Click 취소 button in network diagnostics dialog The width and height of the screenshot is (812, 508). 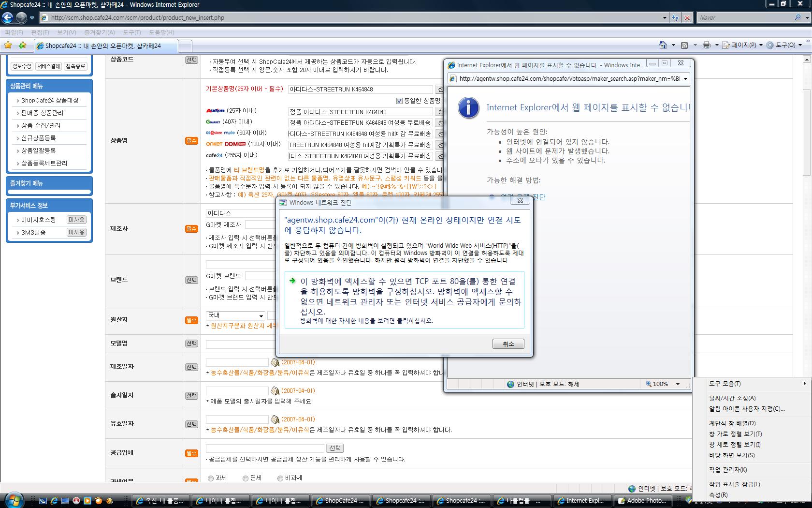click(x=508, y=344)
